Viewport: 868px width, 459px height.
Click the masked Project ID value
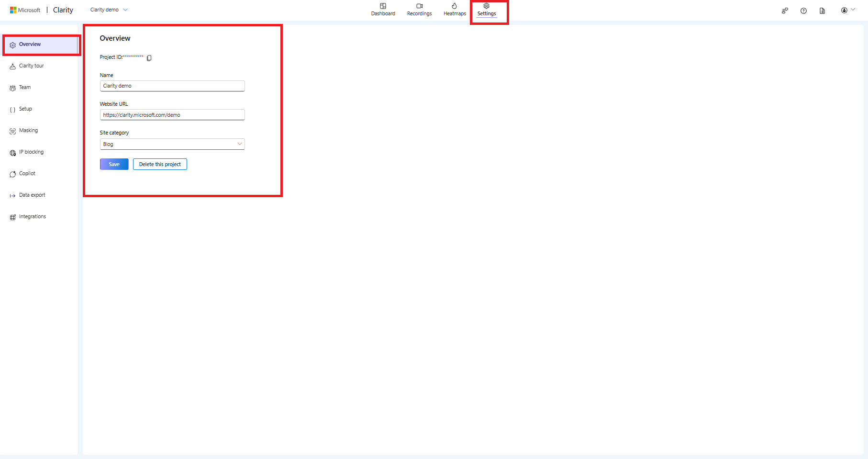click(x=133, y=57)
